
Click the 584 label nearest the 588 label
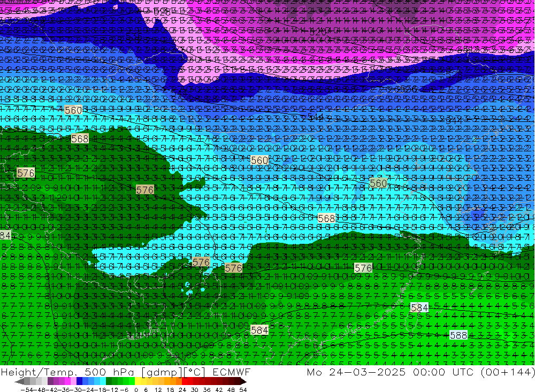(x=419, y=308)
